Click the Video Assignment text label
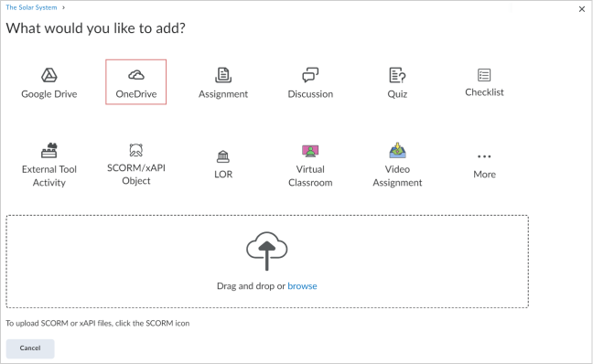 397,176
